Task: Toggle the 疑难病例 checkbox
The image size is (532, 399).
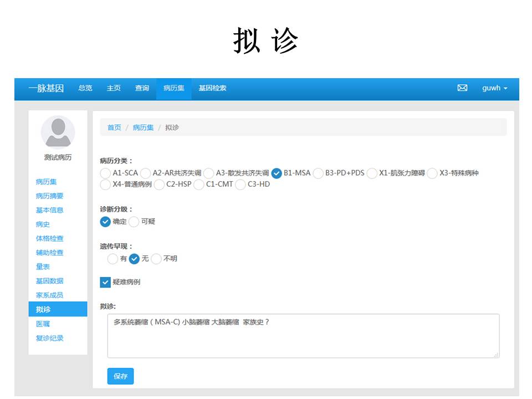Action: 105,282
